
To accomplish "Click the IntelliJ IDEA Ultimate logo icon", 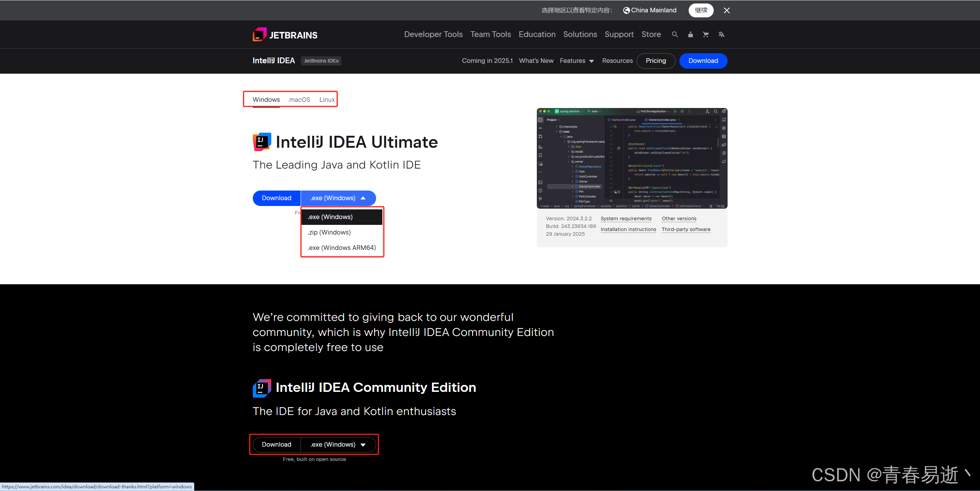I will pyautogui.click(x=261, y=141).
